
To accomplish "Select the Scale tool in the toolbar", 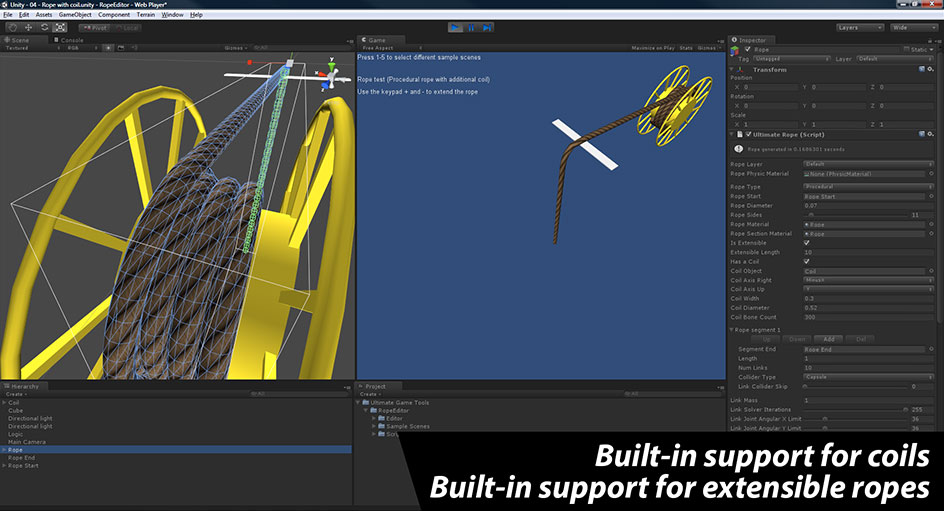I will coord(60,28).
